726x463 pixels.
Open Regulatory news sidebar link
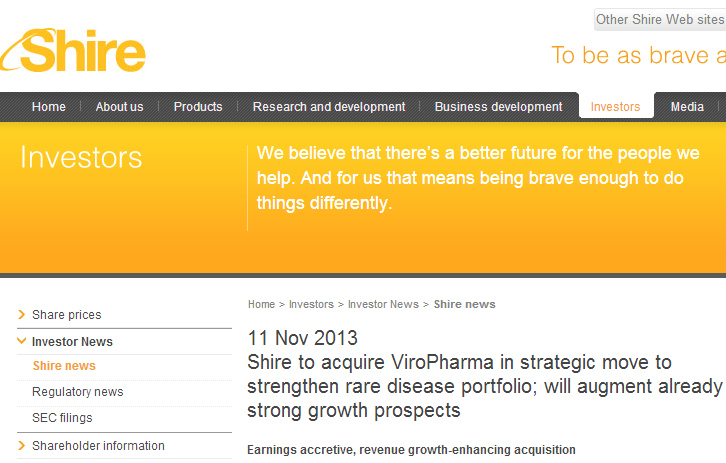click(x=78, y=392)
